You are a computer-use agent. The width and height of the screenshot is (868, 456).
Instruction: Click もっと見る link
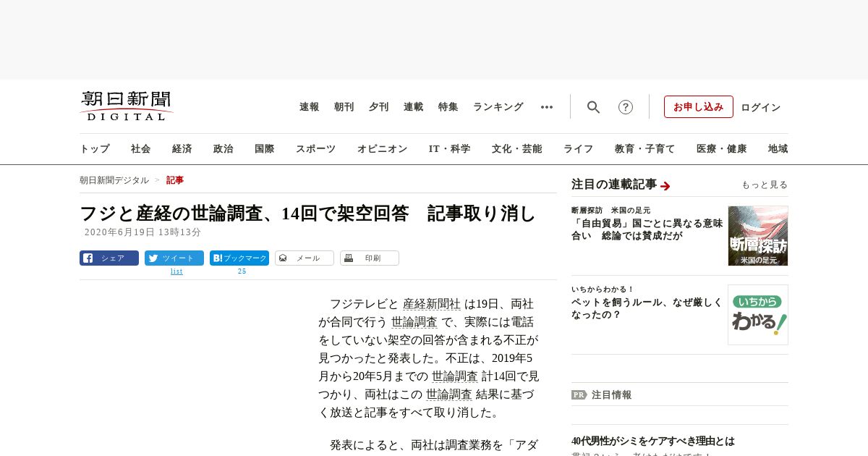coord(765,185)
